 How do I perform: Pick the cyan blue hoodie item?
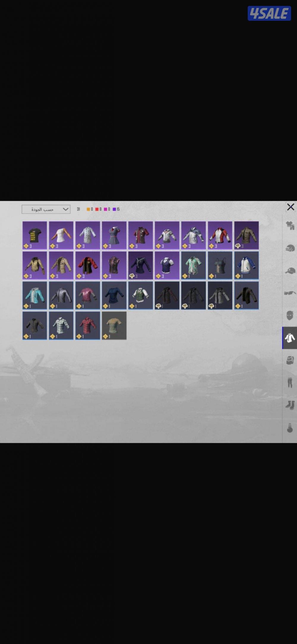click(x=35, y=295)
